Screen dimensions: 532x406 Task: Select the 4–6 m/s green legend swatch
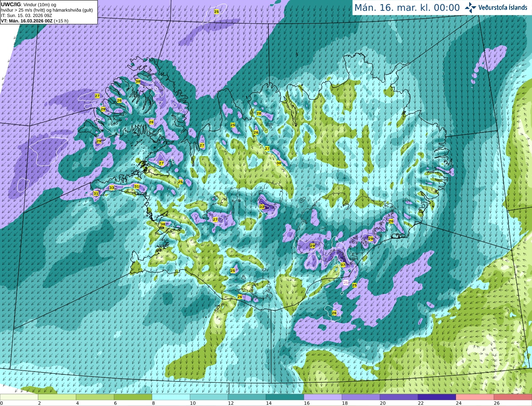click(95, 397)
